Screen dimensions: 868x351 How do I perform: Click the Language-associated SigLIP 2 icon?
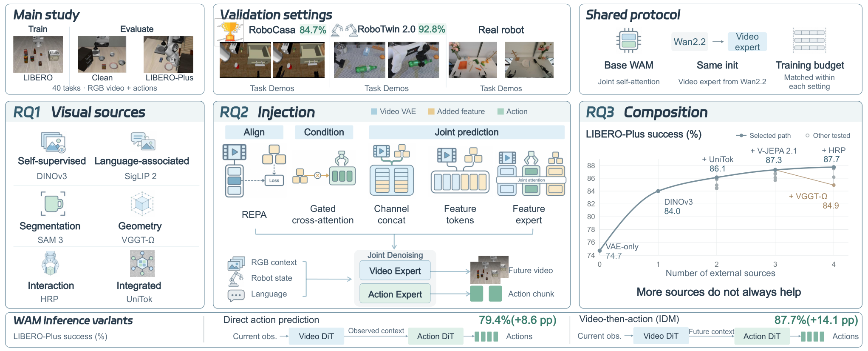[143, 142]
